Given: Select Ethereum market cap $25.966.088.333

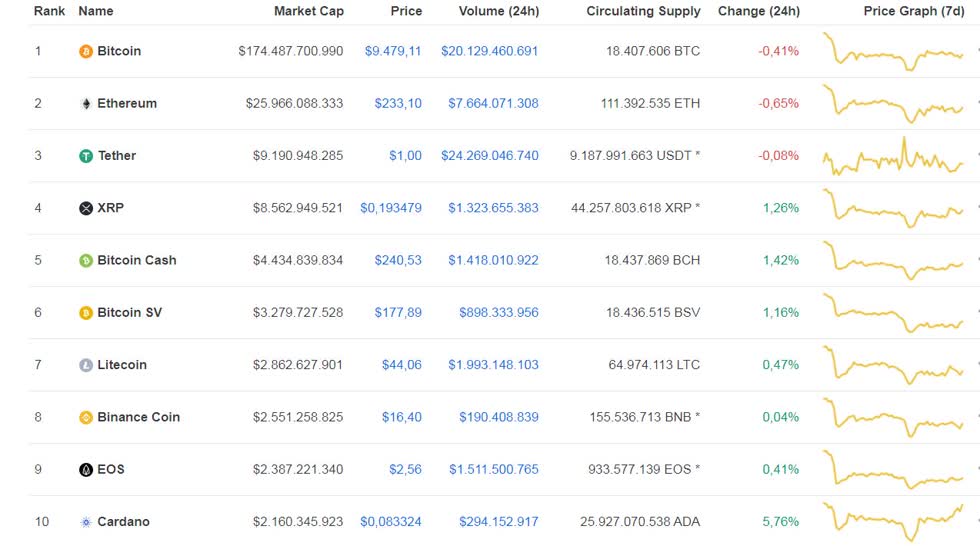Looking at the screenshot, I should point(294,104).
